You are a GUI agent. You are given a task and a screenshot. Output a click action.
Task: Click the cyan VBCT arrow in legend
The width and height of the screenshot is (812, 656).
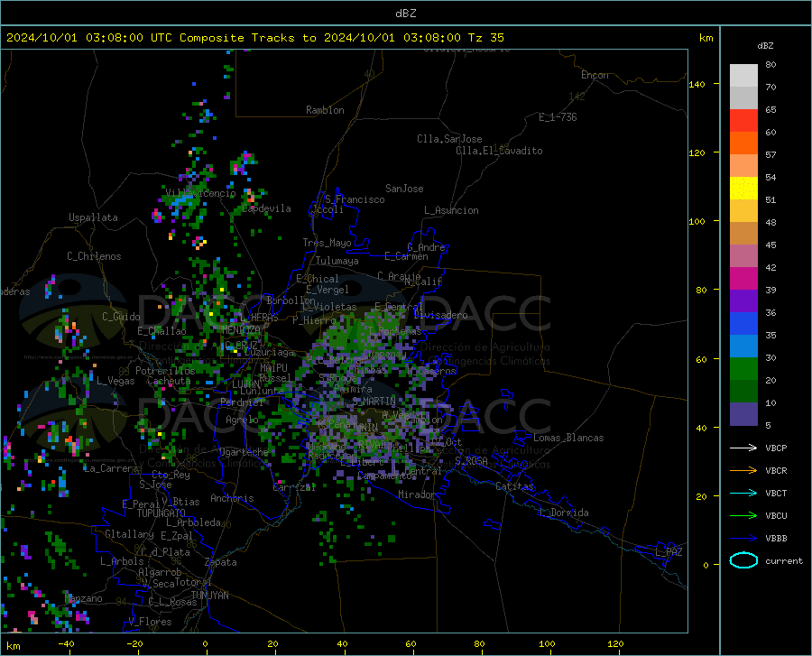coord(743,493)
